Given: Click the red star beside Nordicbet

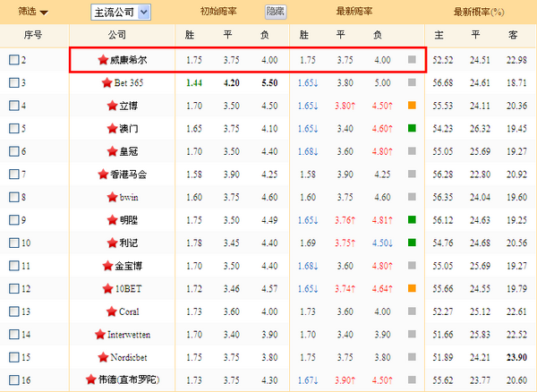Looking at the screenshot, I should 103,357.
